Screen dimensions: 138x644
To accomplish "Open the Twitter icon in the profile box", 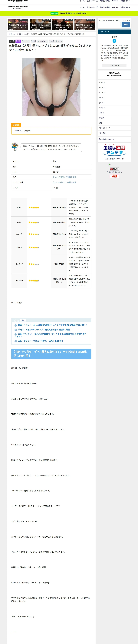I will point(114,41).
